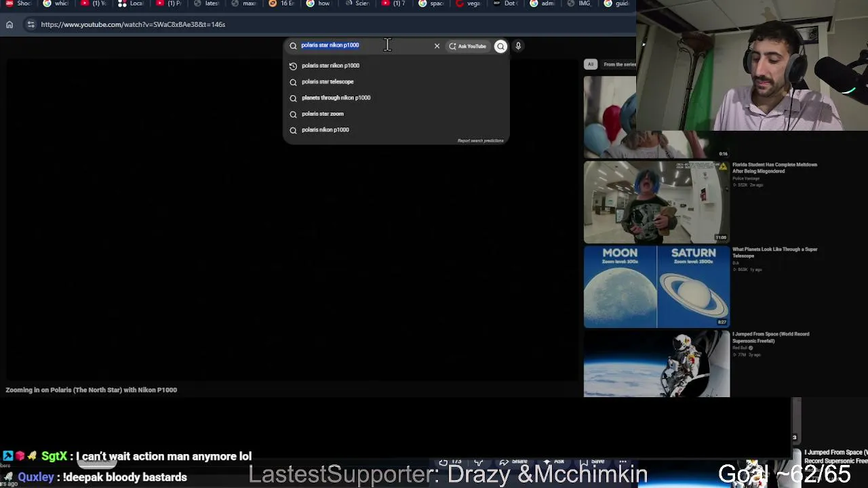Switch to the 'admi' Google tab
The height and width of the screenshot is (488, 868).
click(544, 3)
